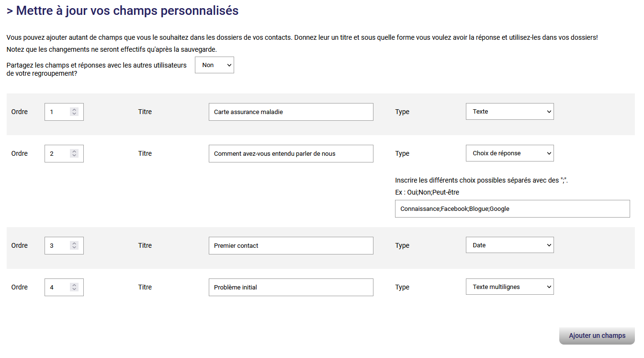Open the sharing dropdown set to Non
Viewport: 644px width, 358px height.
click(x=214, y=65)
